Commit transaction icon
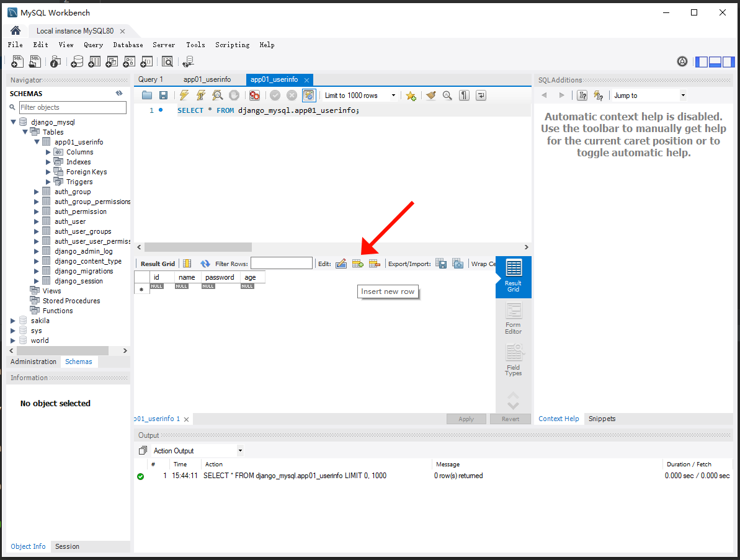740x560 pixels. (275, 96)
